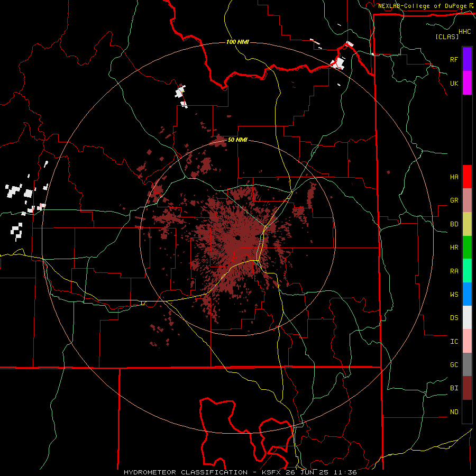Click the IC light pink legend swatch
This screenshot has width=476, height=476.
[467, 341]
